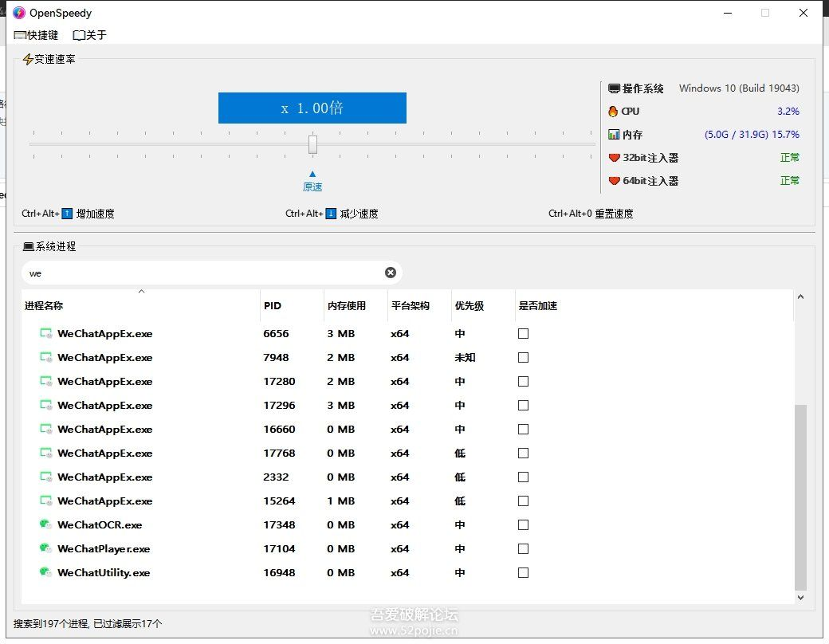Sort by the 是否加速 column header
The width and height of the screenshot is (829, 644).
(x=654, y=305)
